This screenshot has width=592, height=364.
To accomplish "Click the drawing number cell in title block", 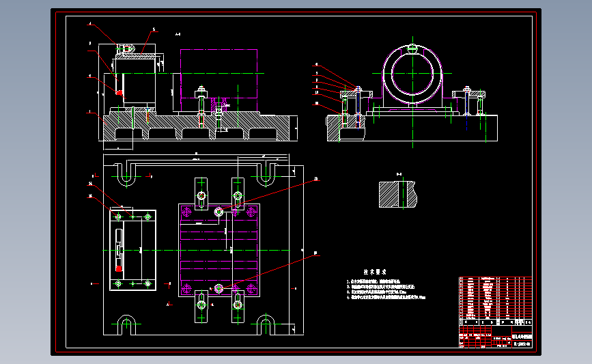I will (x=522, y=344).
